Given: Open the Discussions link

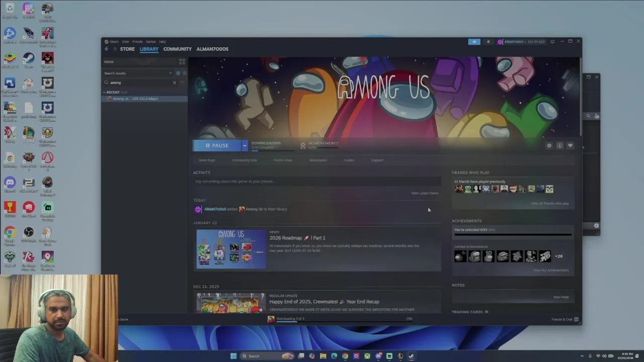Looking at the screenshot, I should coord(318,160).
